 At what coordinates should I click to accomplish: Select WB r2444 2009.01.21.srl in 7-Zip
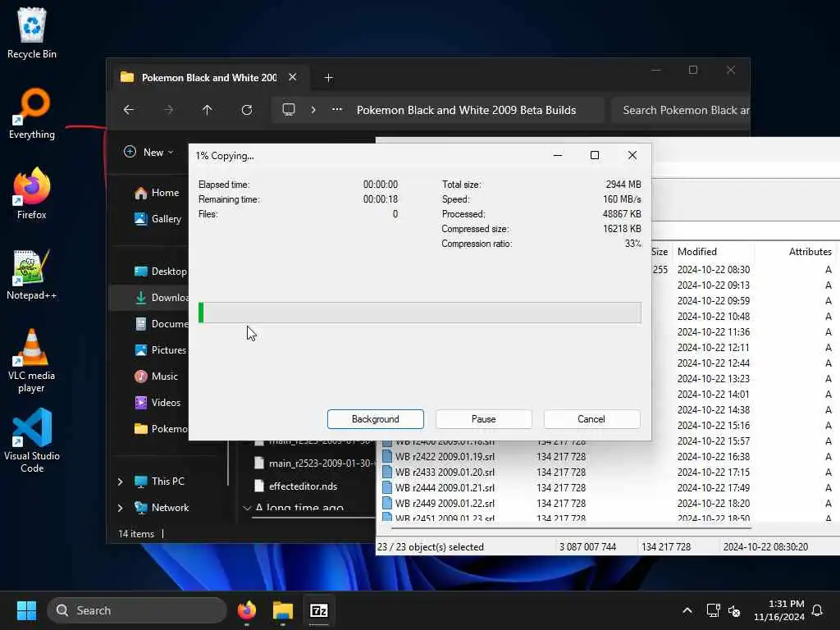point(439,487)
